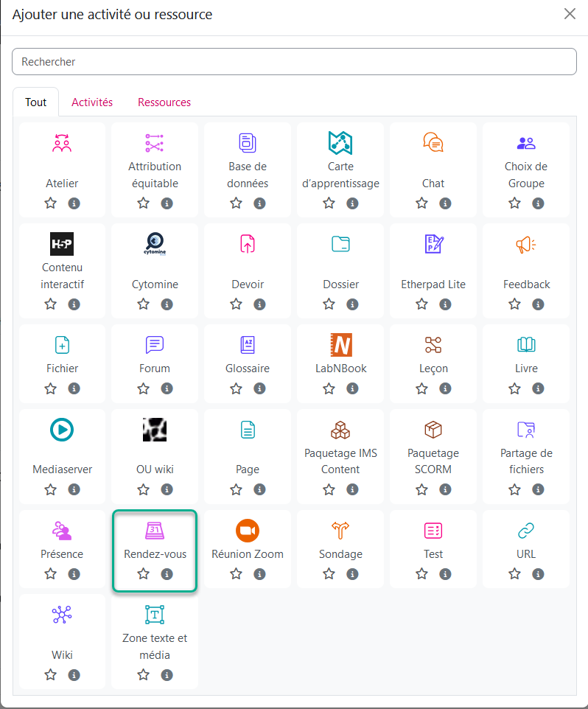View info for Etherpad Lite
The height and width of the screenshot is (709, 588).
pyautogui.click(x=445, y=304)
